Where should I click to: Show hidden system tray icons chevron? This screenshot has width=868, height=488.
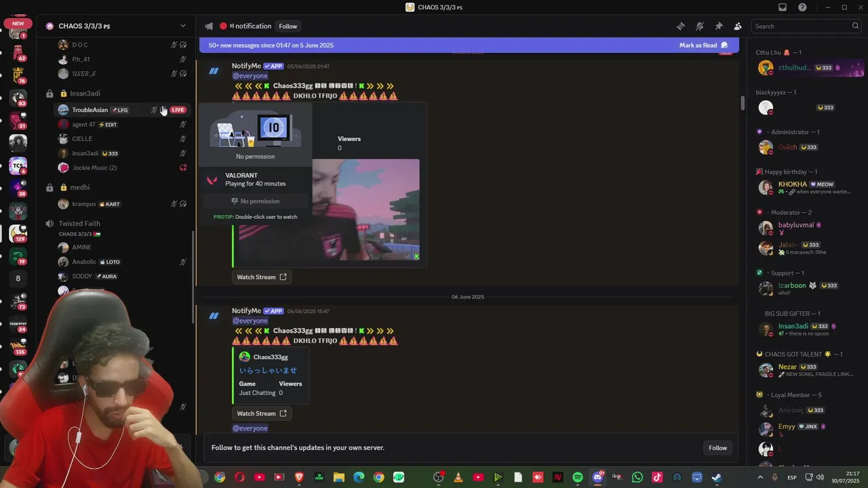click(761, 477)
